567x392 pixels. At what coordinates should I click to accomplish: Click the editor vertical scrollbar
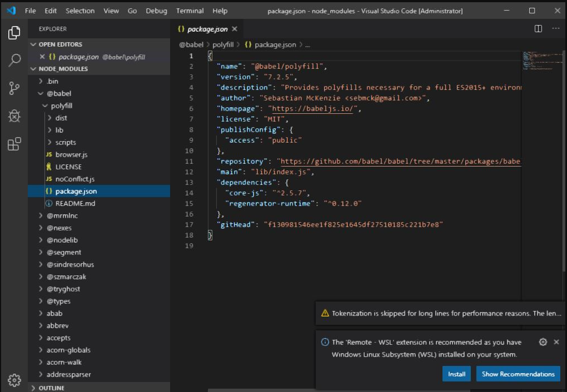pos(564,161)
